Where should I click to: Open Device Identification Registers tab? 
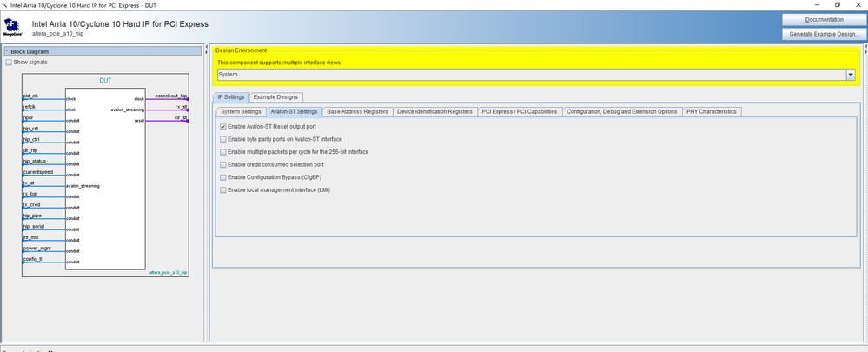(434, 112)
